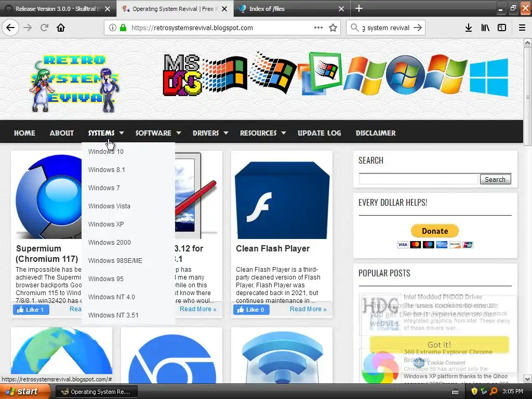Reload the page with refresh icon
The image size is (532, 399).
click(44, 28)
